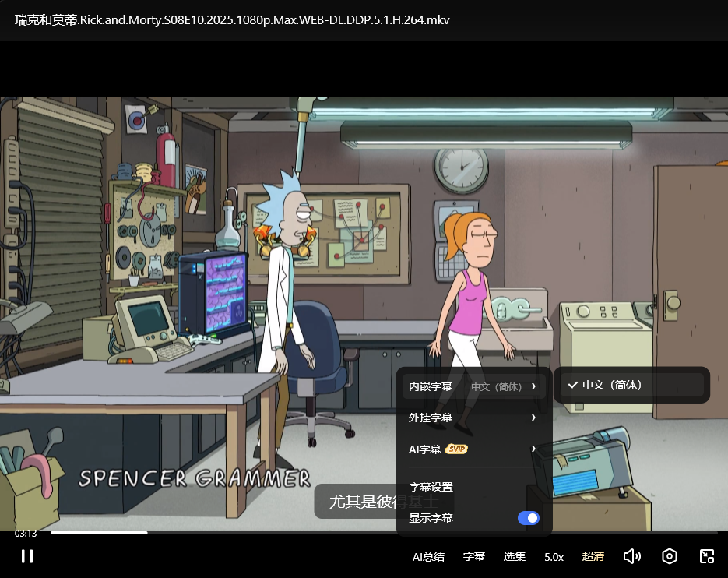The image size is (728, 578).
Task: Click the chevron next to 外挂字幕
Action: tap(533, 418)
